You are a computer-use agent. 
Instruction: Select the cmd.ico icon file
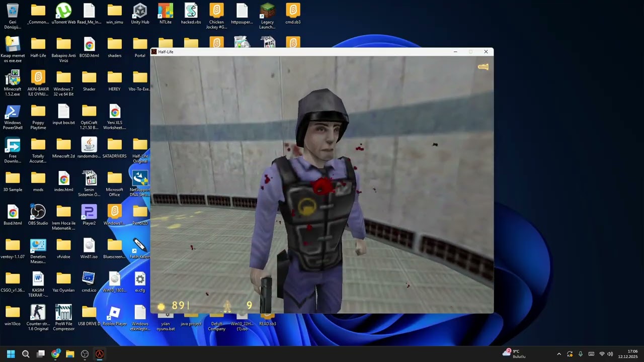coord(89,283)
